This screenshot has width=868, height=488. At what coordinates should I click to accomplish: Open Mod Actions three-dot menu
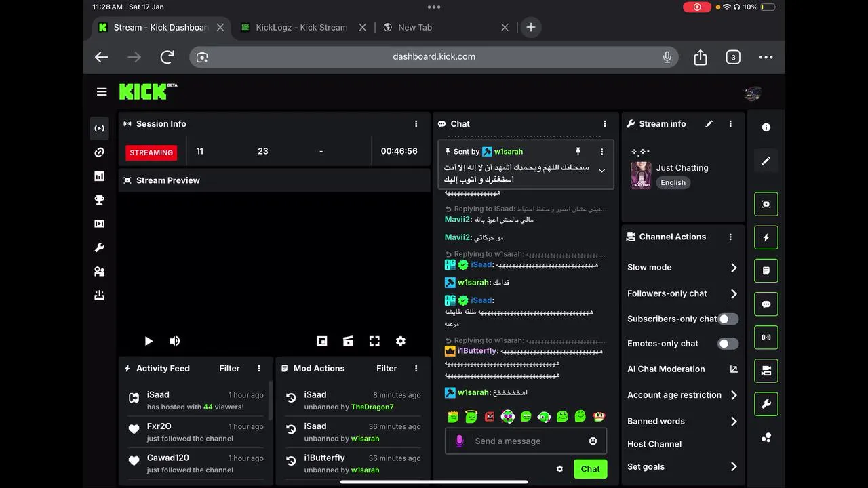pyautogui.click(x=416, y=369)
